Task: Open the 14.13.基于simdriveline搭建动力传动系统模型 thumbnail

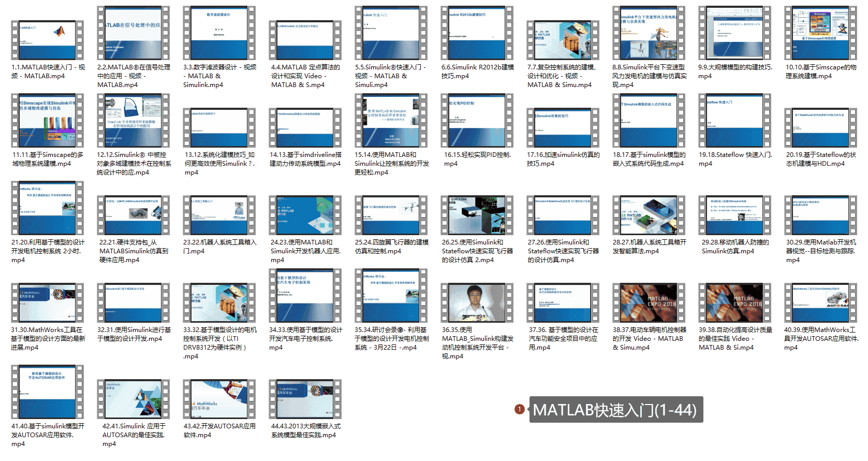Action: point(305,127)
